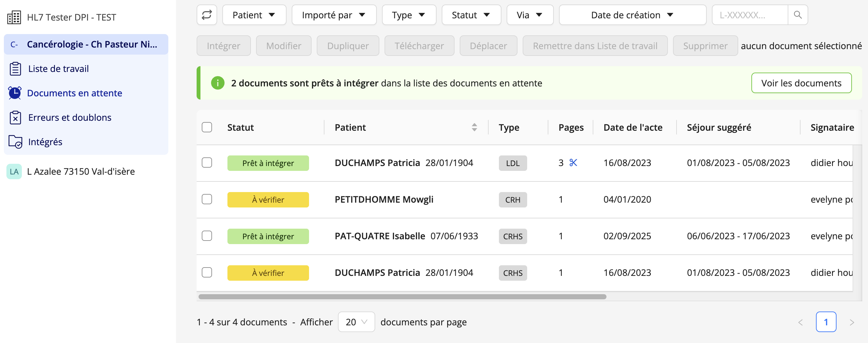Viewport: 868px width, 343px height.
Task: Click the LDL type tag
Action: pyautogui.click(x=512, y=163)
